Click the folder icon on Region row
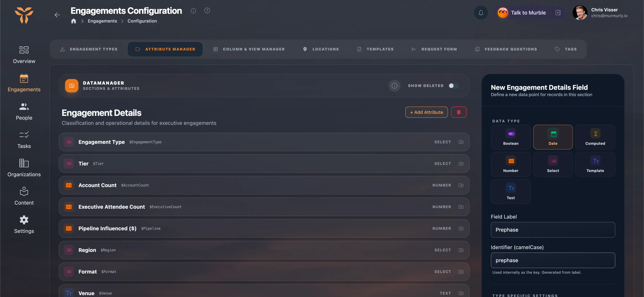Viewport: 644px width, 297px height. [461, 250]
